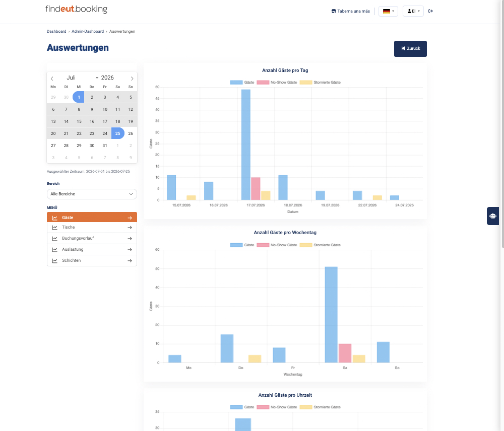Select July 25 in calendar
This screenshot has width=504, height=431.
tap(118, 133)
